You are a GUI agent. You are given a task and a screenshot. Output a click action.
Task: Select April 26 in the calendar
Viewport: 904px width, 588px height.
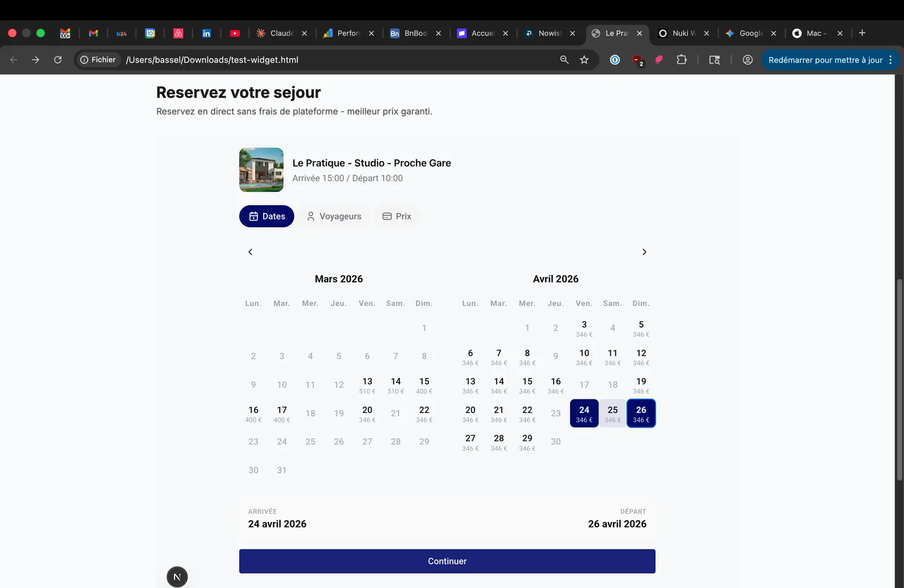[641, 413]
